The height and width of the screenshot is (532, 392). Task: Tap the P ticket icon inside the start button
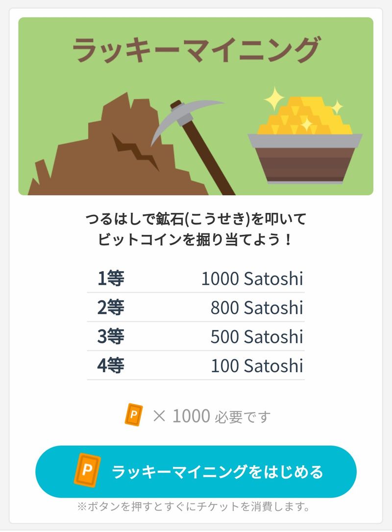tap(87, 472)
